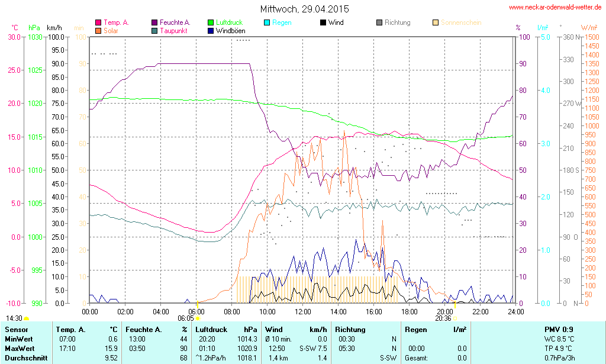The height and width of the screenshot is (364, 606).
Task: Click the cyan Regen legend swatch
Action: 267,22
